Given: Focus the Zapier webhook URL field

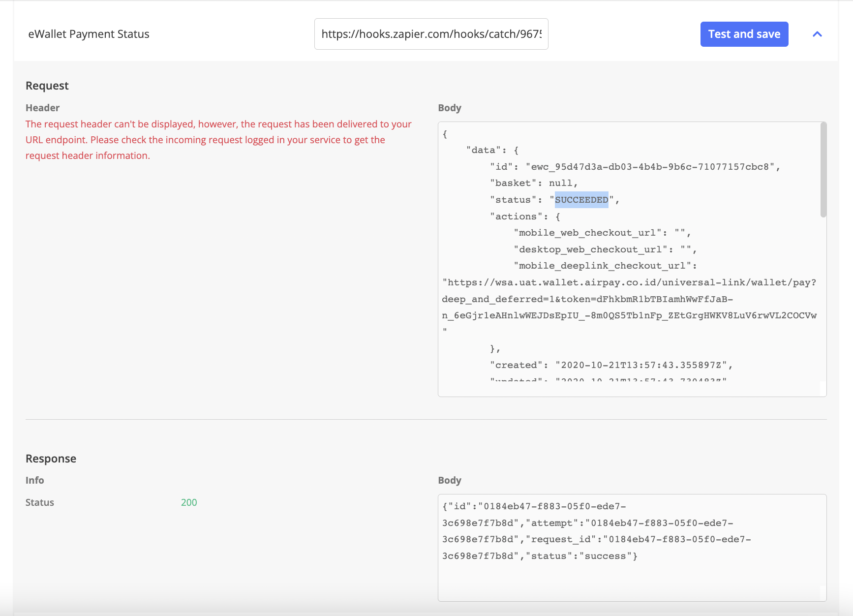Looking at the screenshot, I should pyautogui.click(x=431, y=34).
